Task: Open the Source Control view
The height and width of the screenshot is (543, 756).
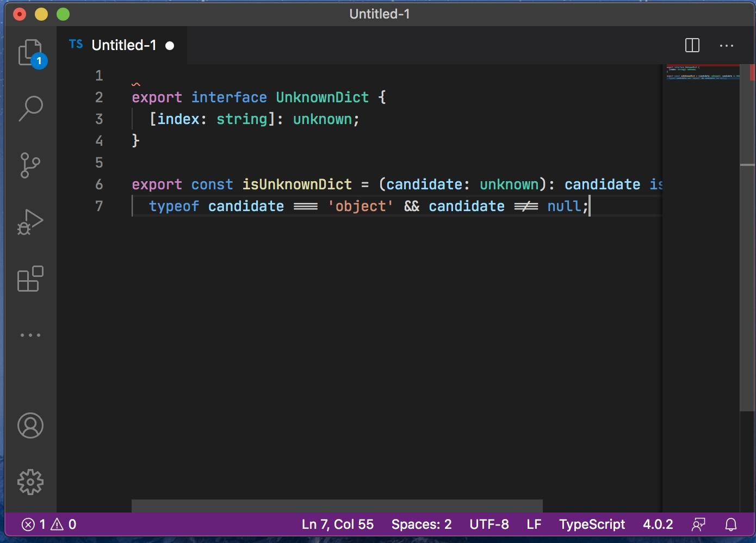Action: pyautogui.click(x=30, y=165)
